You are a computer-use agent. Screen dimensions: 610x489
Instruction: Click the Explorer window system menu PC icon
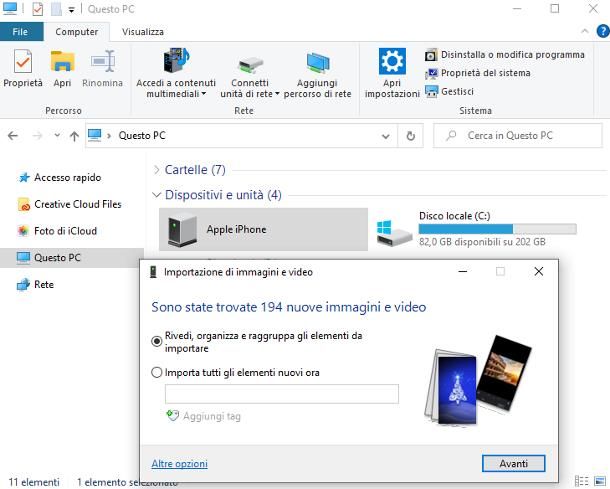10,9
